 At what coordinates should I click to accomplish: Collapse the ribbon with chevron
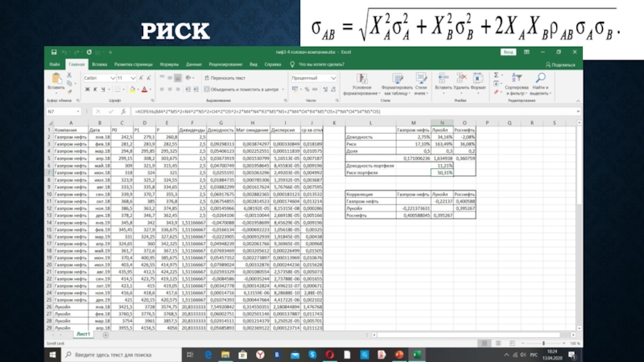[578, 101]
